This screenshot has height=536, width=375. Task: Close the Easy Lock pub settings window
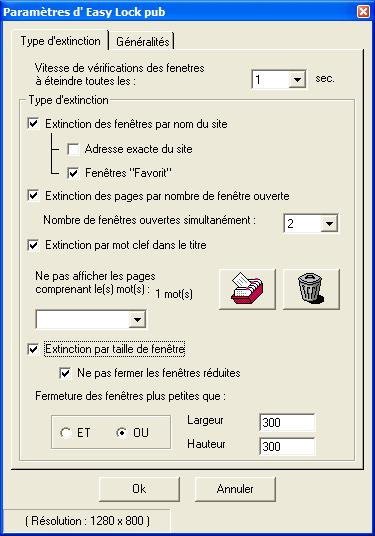363,12
